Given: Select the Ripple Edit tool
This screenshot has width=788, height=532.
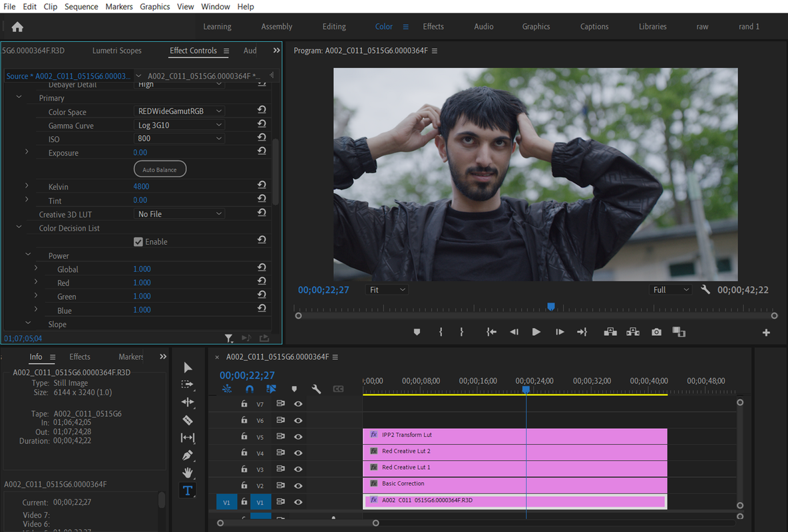Looking at the screenshot, I should pyautogui.click(x=188, y=402).
